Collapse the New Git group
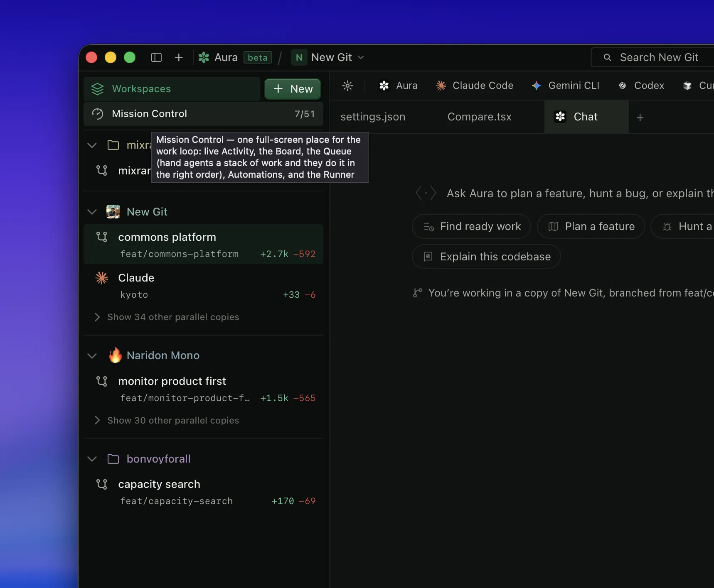Screen dimensions: 714x588 [92, 212]
